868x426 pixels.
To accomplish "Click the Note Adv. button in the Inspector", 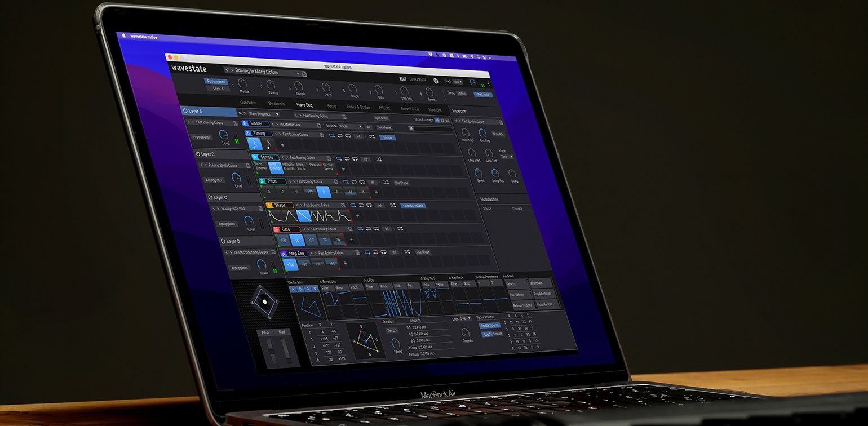I will point(498,134).
